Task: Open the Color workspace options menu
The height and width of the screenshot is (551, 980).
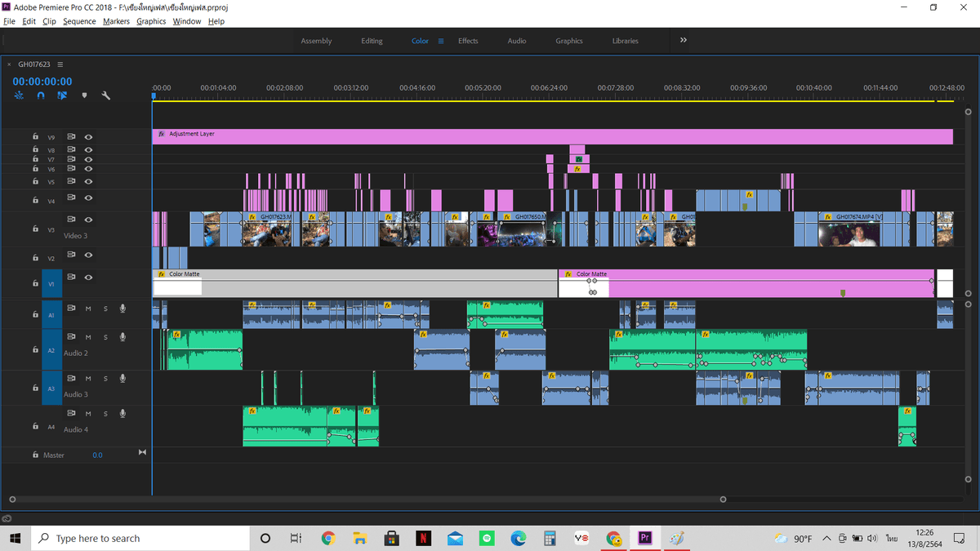Action: pyautogui.click(x=441, y=41)
